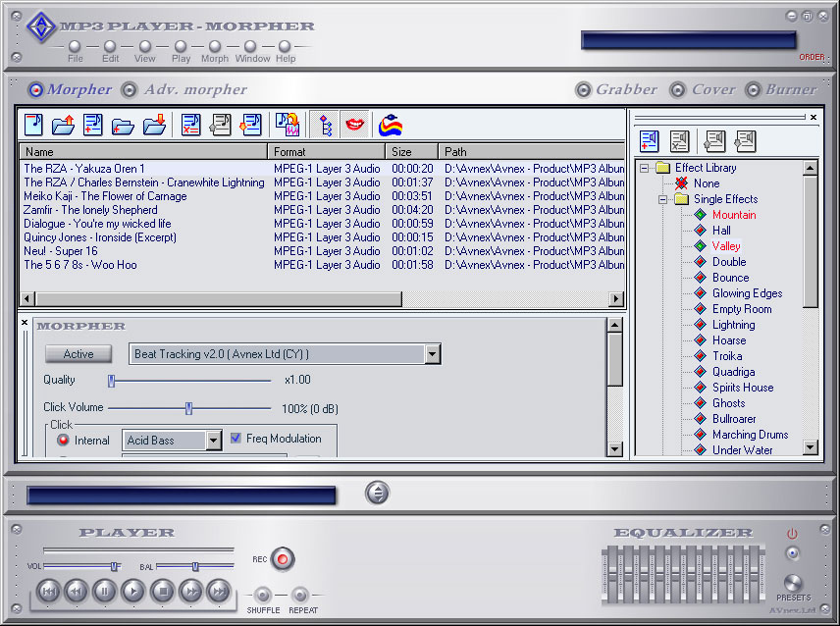Viewport: 840px width, 626px height.
Task: Click the new playlist icon with music note
Action: pyautogui.click(x=33, y=125)
